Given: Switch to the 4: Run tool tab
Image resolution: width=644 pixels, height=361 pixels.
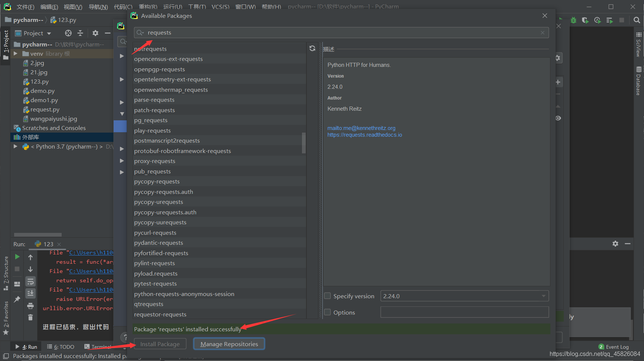Looking at the screenshot, I should point(26,347).
